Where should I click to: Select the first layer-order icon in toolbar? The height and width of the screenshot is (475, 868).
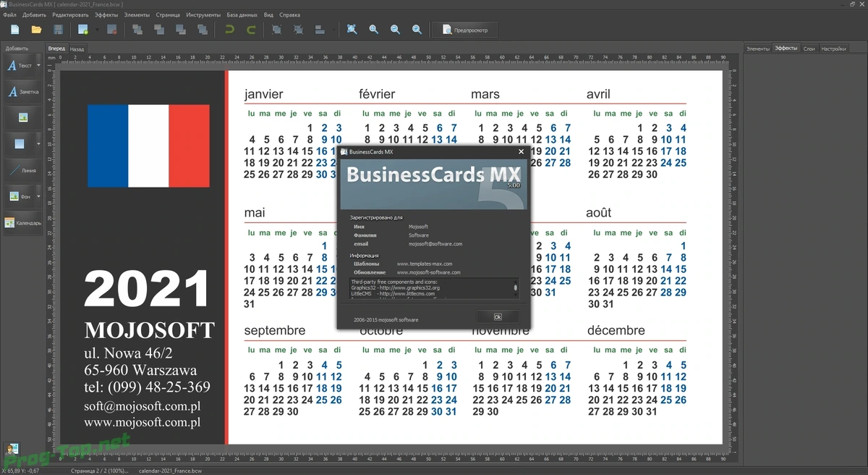coord(137,30)
